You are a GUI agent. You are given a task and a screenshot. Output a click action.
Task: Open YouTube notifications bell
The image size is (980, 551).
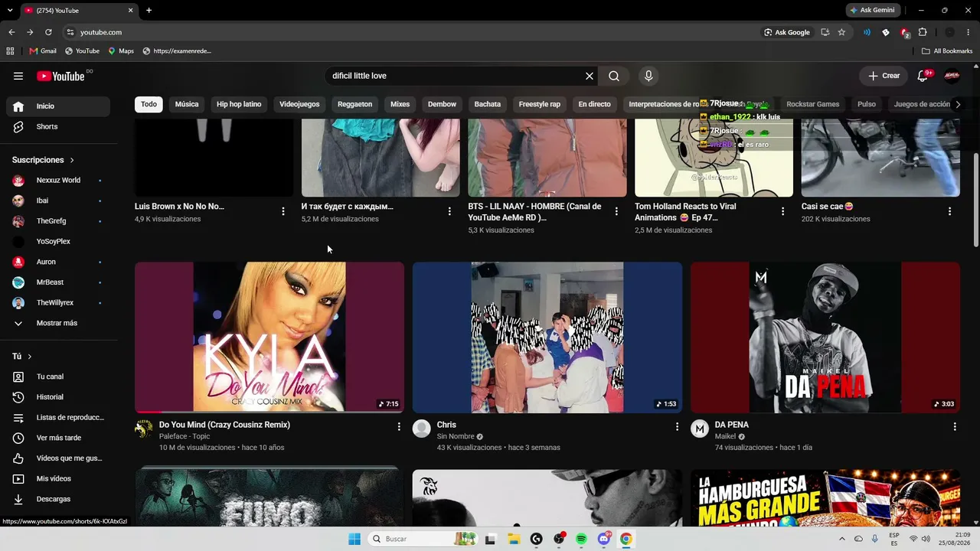pyautogui.click(x=923, y=76)
